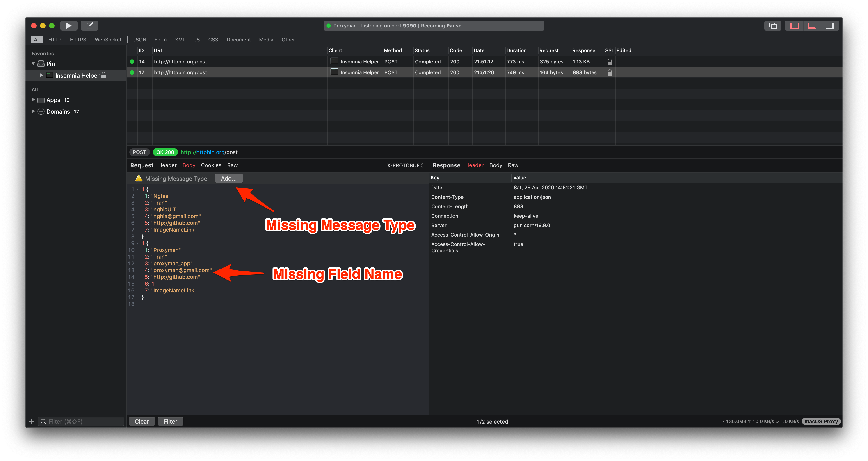The image size is (868, 461).
Task: Toggle the bottom panel layout icon
Action: pyautogui.click(x=812, y=26)
